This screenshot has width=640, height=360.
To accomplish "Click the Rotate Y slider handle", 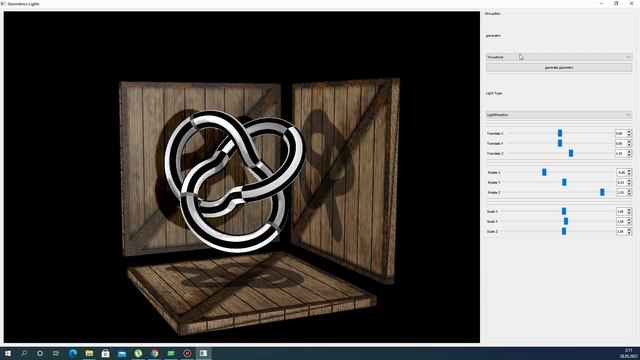I will (564, 182).
